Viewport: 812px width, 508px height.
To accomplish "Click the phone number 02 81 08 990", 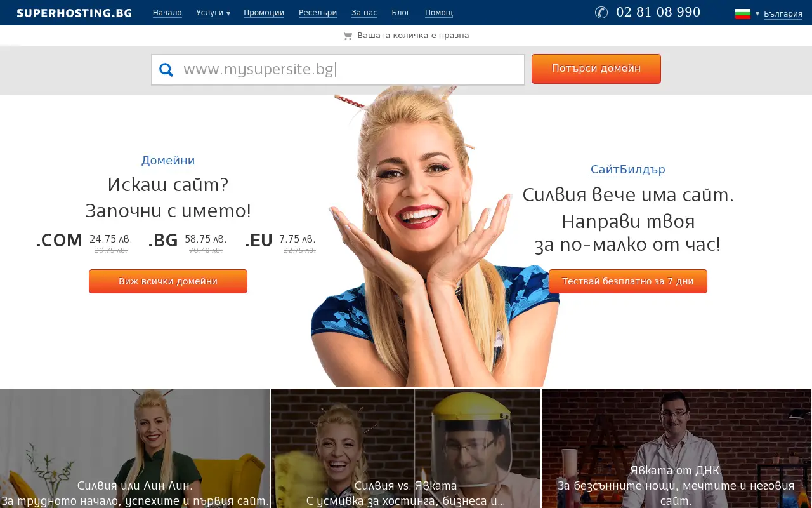I will point(658,12).
